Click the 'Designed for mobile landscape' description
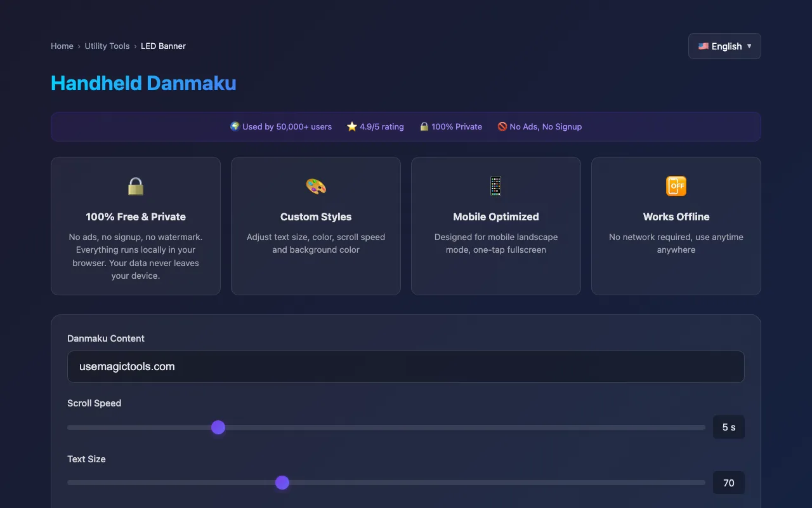Image resolution: width=812 pixels, height=508 pixels. [x=496, y=243]
